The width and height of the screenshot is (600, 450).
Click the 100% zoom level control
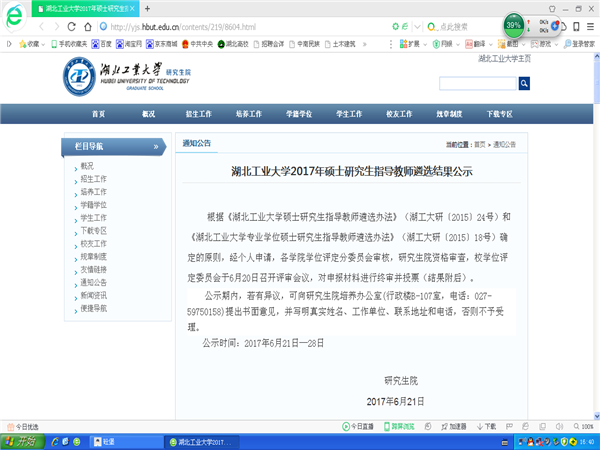tap(584, 426)
